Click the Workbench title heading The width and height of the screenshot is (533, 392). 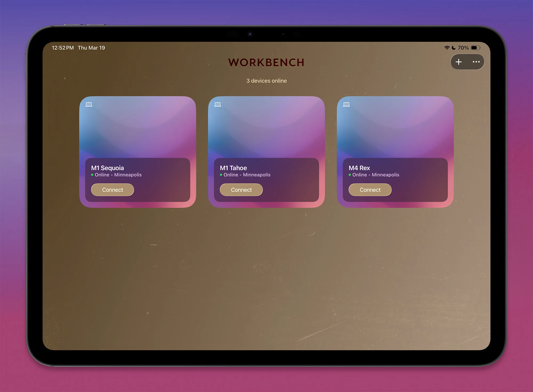pyautogui.click(x=266, y=63)
